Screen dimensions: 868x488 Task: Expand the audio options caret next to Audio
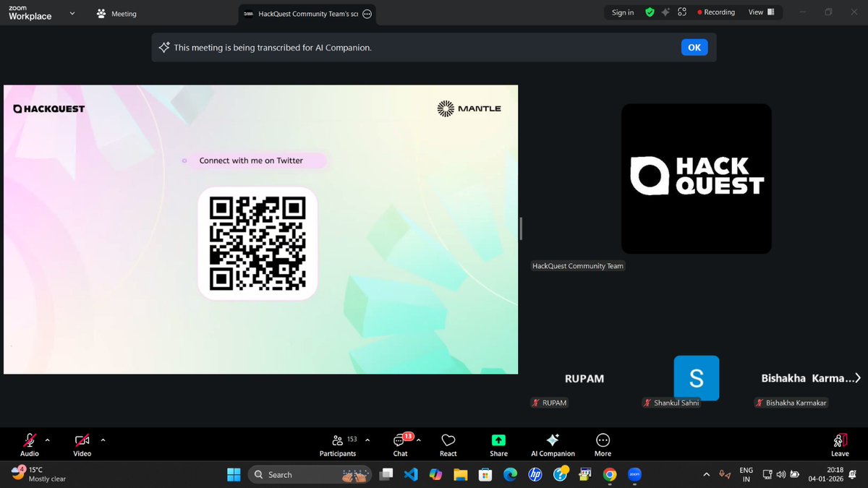(x=48, y=440)
